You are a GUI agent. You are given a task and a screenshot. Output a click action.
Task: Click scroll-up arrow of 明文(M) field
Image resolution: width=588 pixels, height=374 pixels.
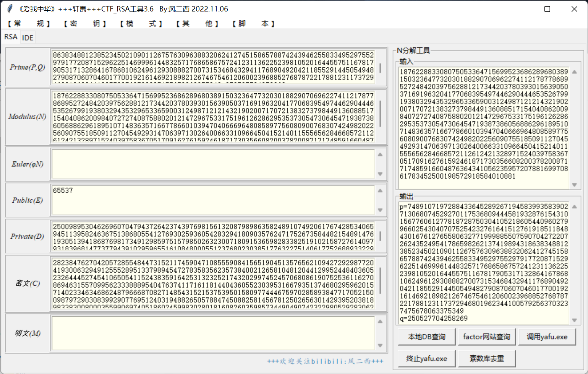click(380, 321)
